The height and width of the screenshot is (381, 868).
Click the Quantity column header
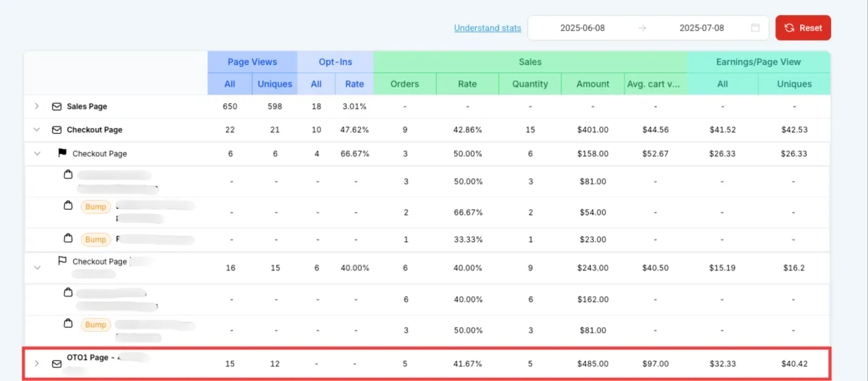pos(530,84)
